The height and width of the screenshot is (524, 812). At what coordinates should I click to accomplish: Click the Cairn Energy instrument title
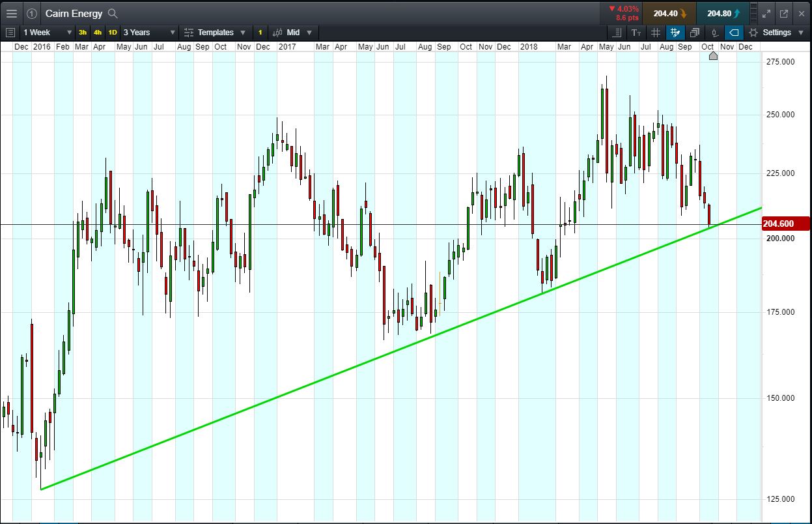coord(74,13)
